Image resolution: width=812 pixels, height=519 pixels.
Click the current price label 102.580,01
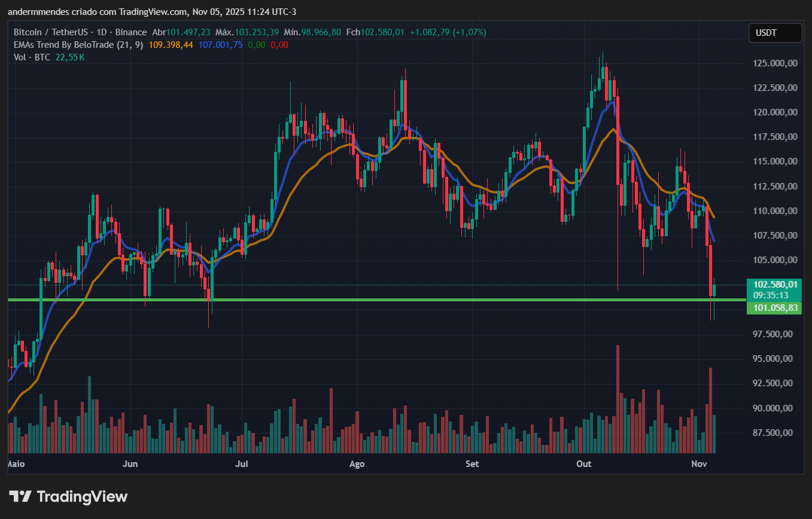(775, 285)
